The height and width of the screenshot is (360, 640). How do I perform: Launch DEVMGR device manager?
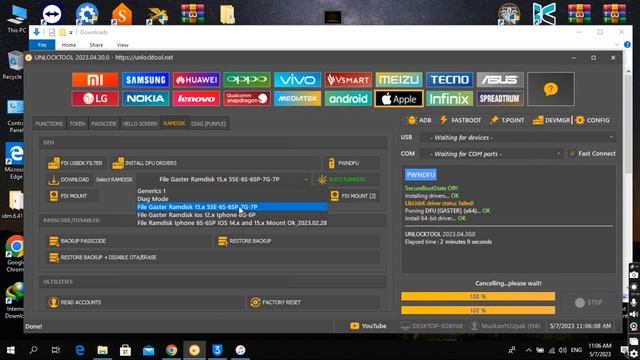point(551,120)
